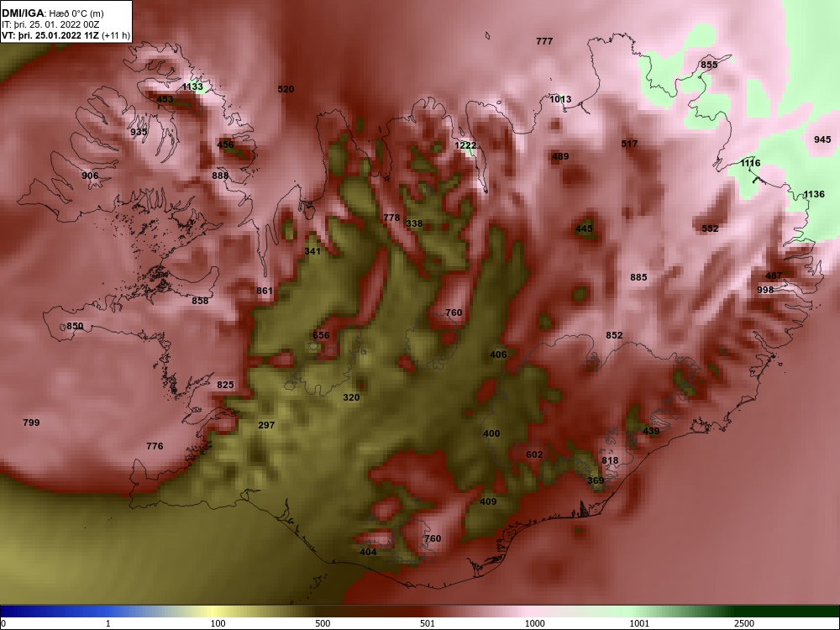The height and width of the screenshot is (630, 840).
Task: Select the 406 value label
Action: pos(498,354)
